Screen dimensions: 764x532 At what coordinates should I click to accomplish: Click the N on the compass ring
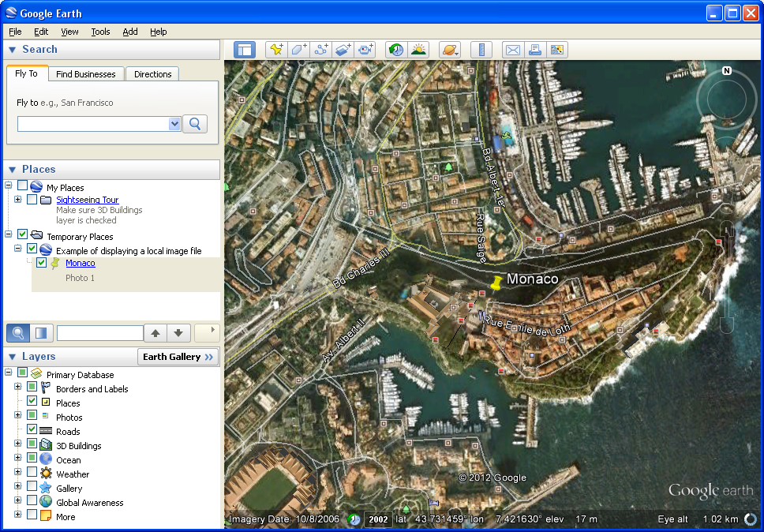(726, 70)
